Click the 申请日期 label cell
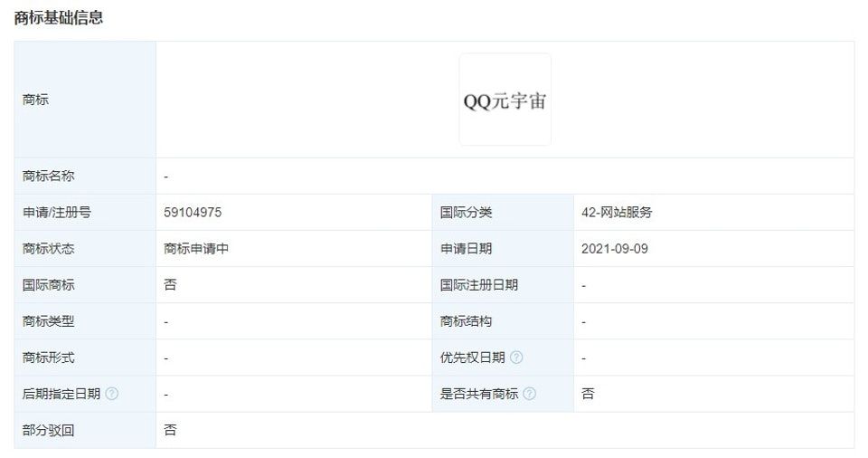This screenshot has height=458, width=868. (467, 249)
